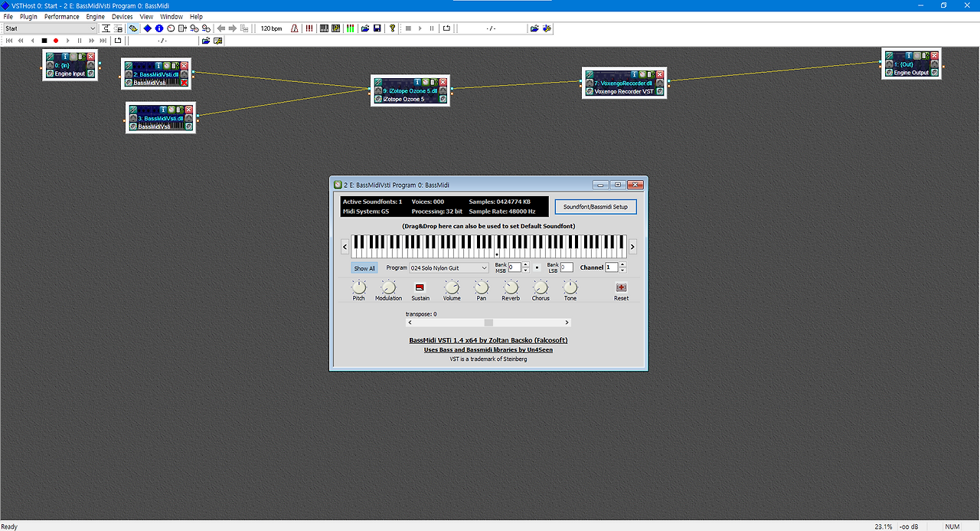Click the blue diamond plugin icon
This screenshot has height=531, width=980.
148,28
